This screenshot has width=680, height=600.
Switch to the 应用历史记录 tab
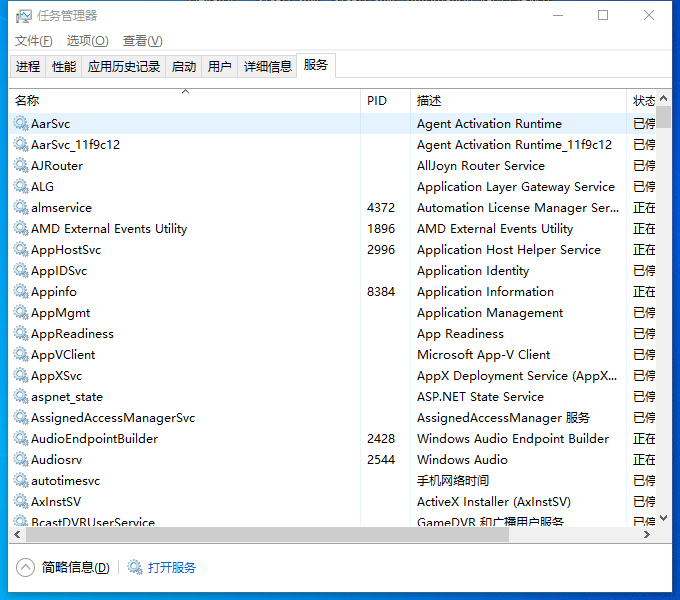(124, 66)
